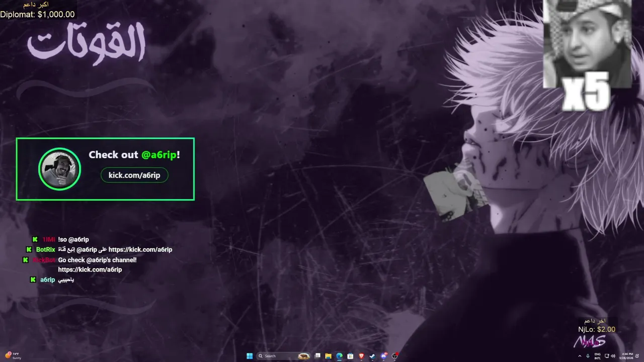
Task: Click BotRix's https://kick.com/a6rip chat link
Action: click(140, 250)
